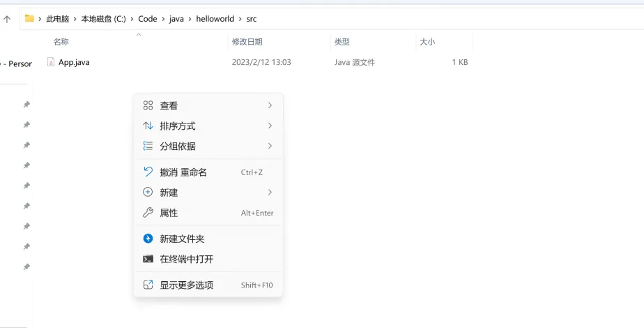Click the Persor sidebar item
Screen dimensions: 644x330
[17, 64]
